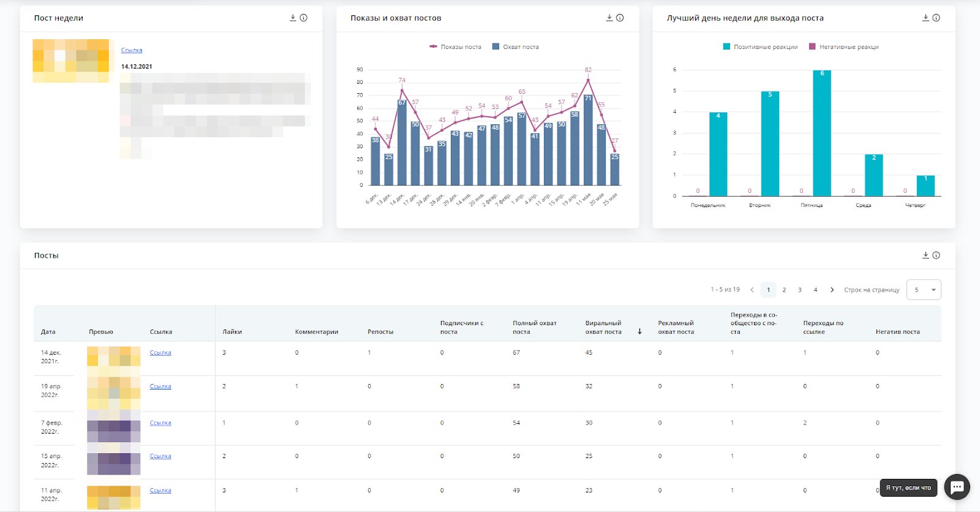Toggle Показы поста legend series
This screenshot has width=980, height=512.
pos(456,47)
